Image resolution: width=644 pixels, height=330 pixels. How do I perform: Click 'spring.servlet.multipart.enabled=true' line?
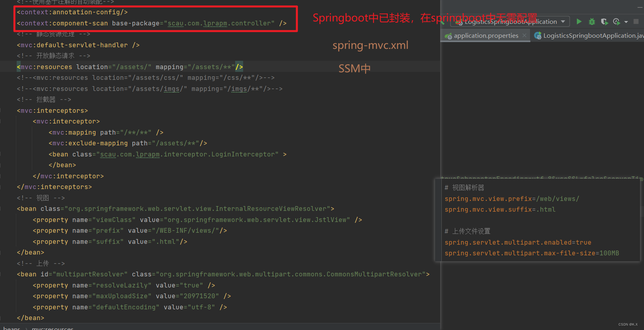click(518, 243)
